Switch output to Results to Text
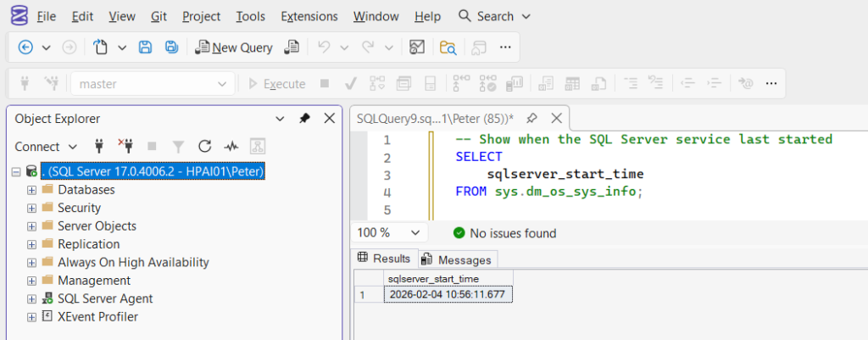868x340 pixels. [x=546, y=84]
